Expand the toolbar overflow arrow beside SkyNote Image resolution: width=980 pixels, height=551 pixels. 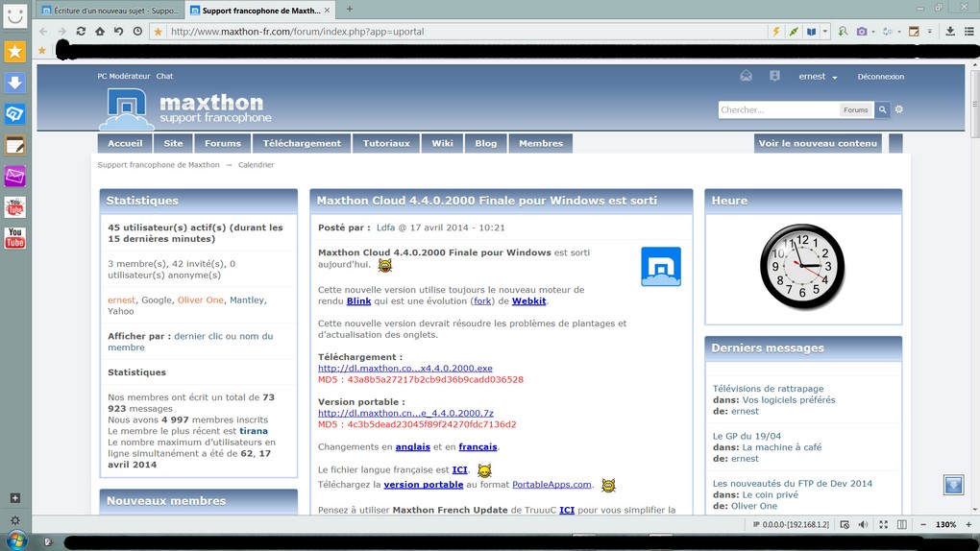(929, 32)
